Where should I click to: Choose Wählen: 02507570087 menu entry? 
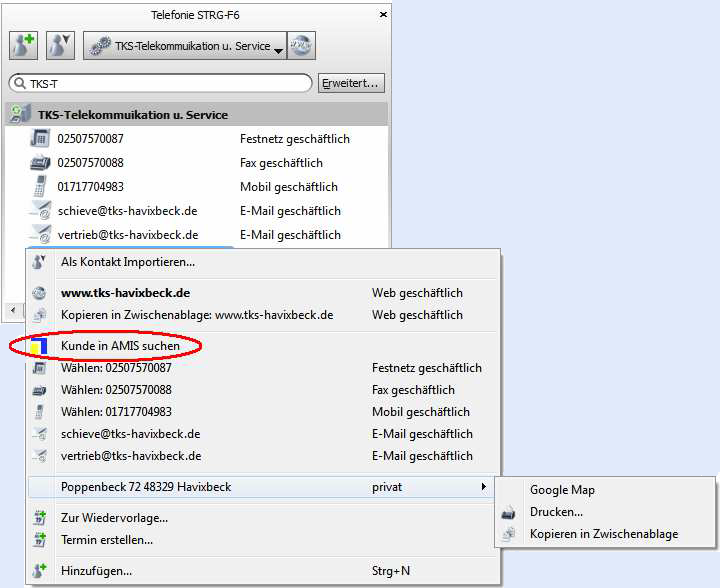tap(263, 368)
